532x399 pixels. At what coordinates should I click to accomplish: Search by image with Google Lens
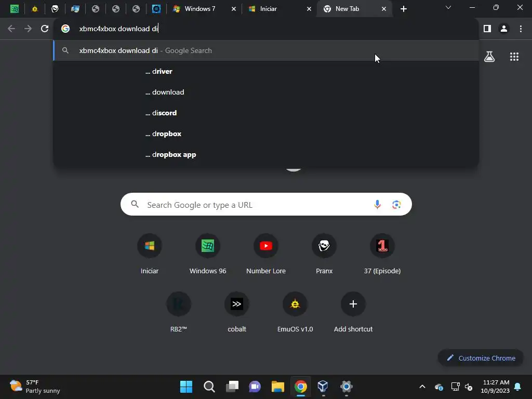[396, 205]
